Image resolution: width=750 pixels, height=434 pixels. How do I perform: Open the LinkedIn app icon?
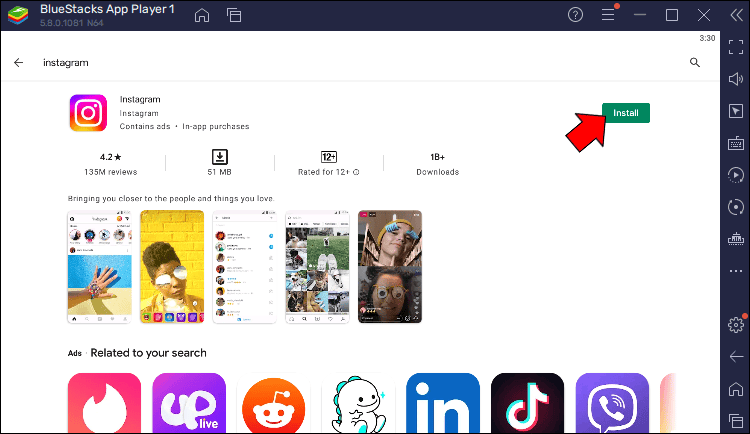pyautogui.click(x=443, y=403)
